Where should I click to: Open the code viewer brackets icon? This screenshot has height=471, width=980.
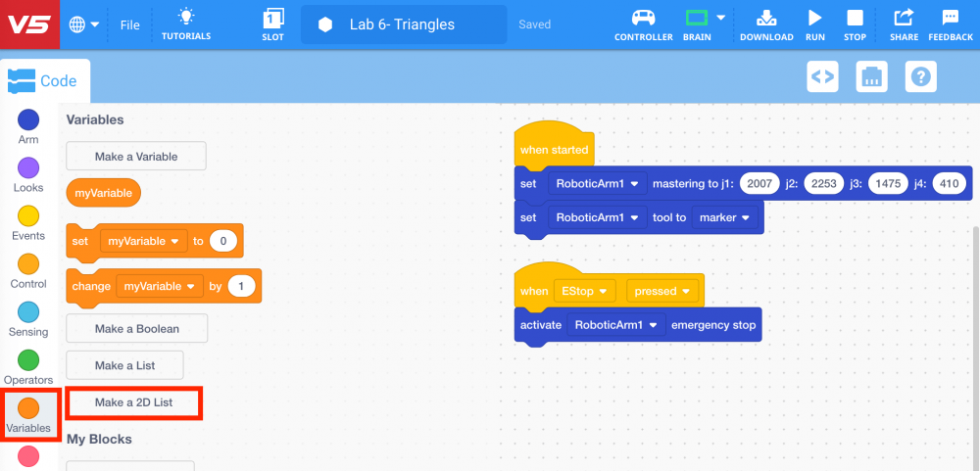tap(822, 76)
